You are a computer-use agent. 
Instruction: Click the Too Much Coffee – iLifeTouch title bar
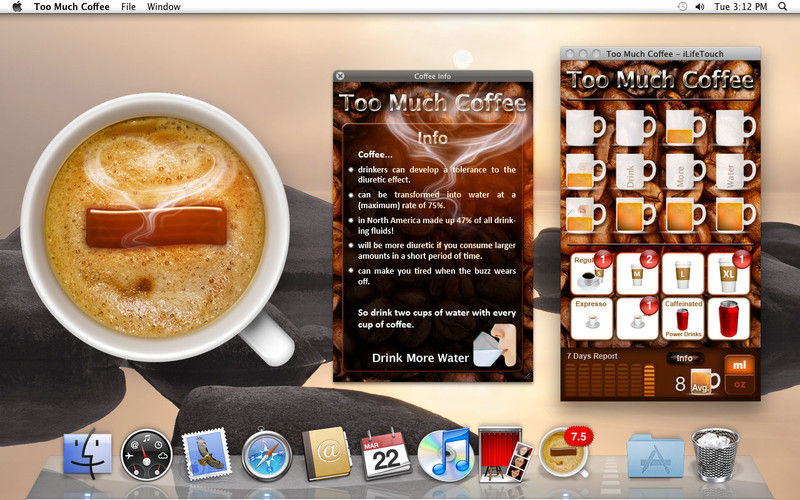(660, 54)
